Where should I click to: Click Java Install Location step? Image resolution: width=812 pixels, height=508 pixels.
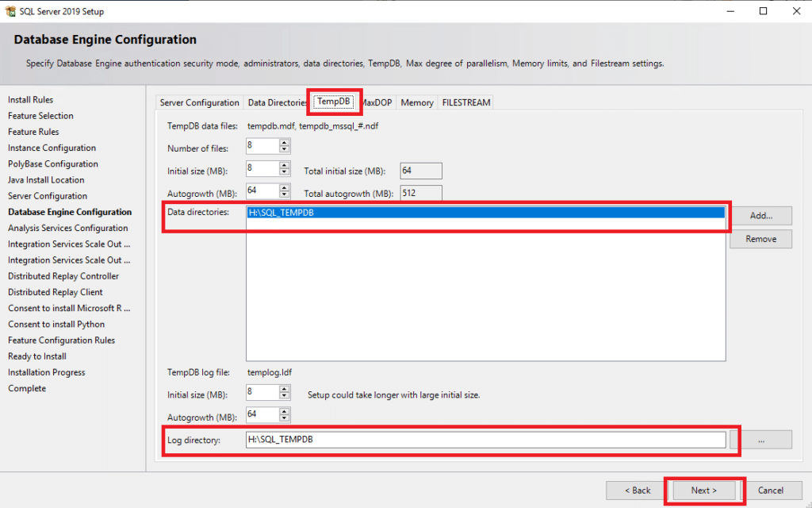point(46,180)
